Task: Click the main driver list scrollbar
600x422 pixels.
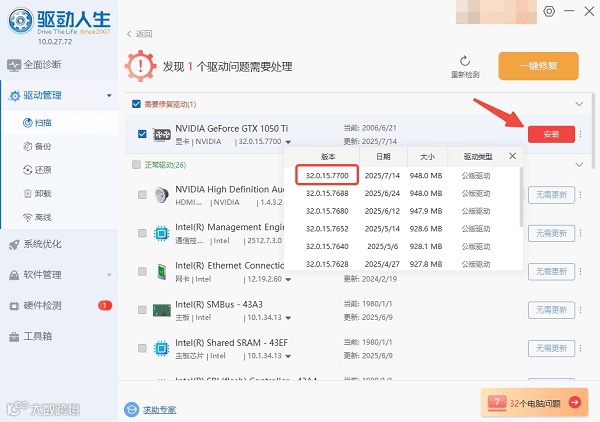Action: point(593,130)
